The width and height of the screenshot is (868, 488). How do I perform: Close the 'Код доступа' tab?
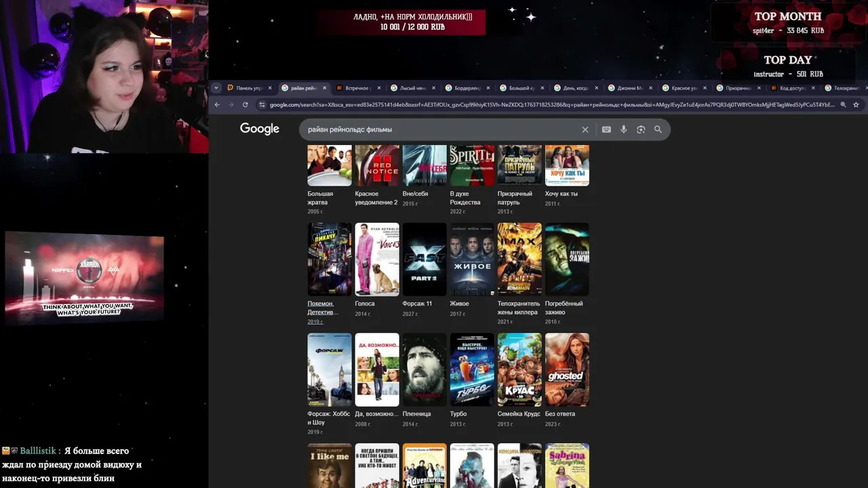click(x=813, y=88)
